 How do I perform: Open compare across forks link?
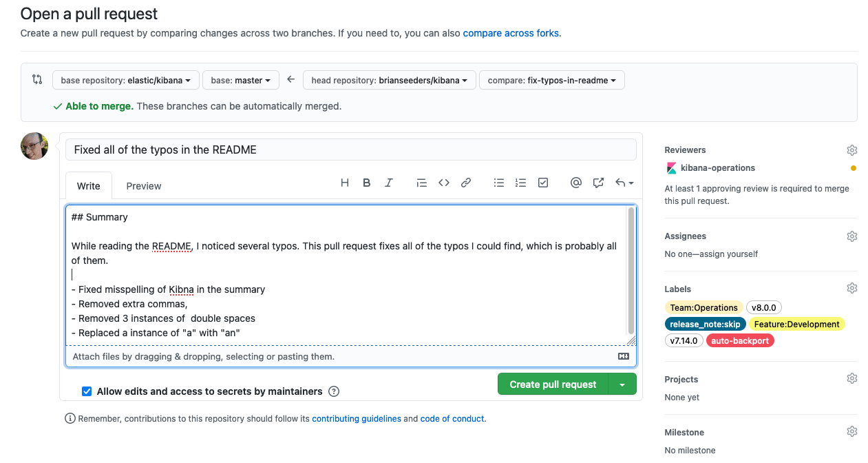511,33
